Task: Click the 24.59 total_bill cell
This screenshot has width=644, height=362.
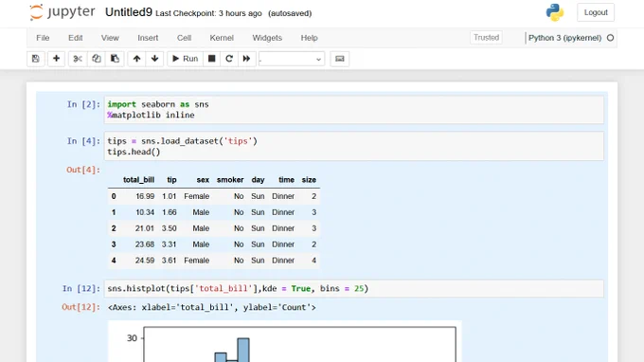Action: pyautogui.click(x=145, y=261)
